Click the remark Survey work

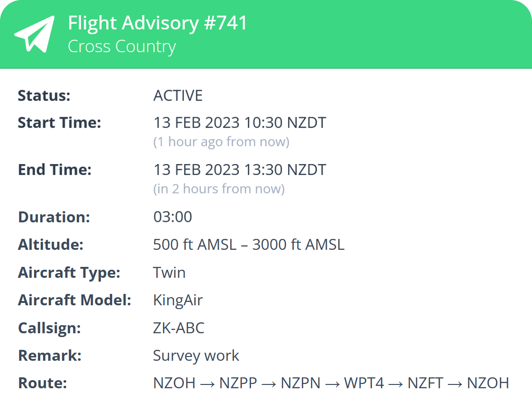[x=196, y=356]
